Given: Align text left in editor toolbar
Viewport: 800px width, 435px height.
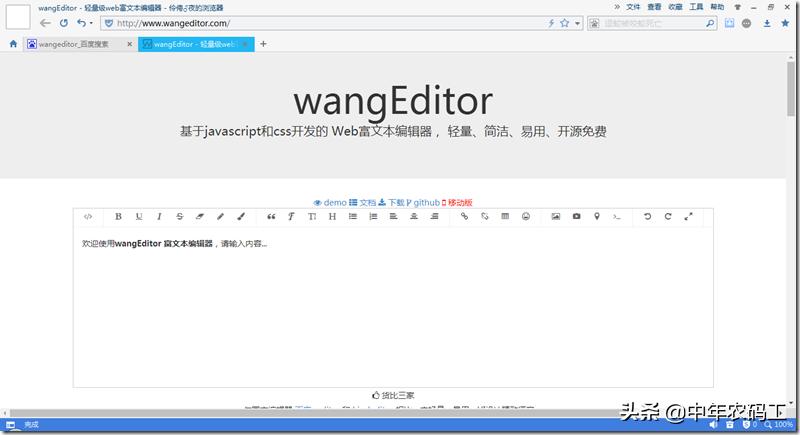Looking at the screenshot, I should click(x=393, y=217).
